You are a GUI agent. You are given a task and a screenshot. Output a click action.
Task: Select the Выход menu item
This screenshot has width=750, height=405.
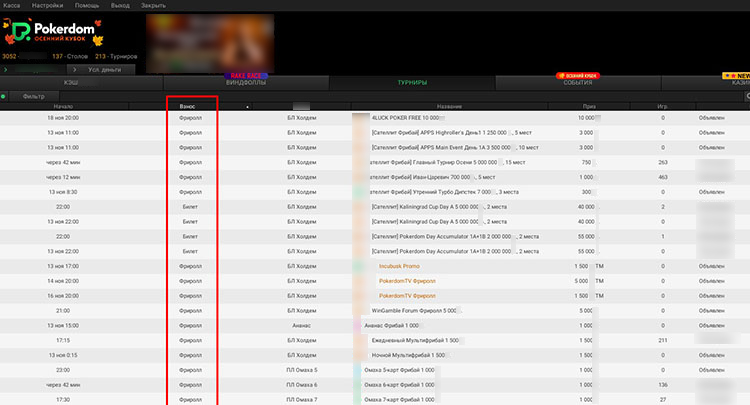[x=120, y=5]
